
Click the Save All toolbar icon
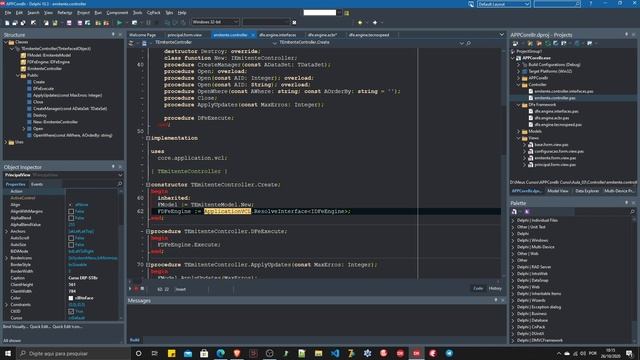click(23, 23)
